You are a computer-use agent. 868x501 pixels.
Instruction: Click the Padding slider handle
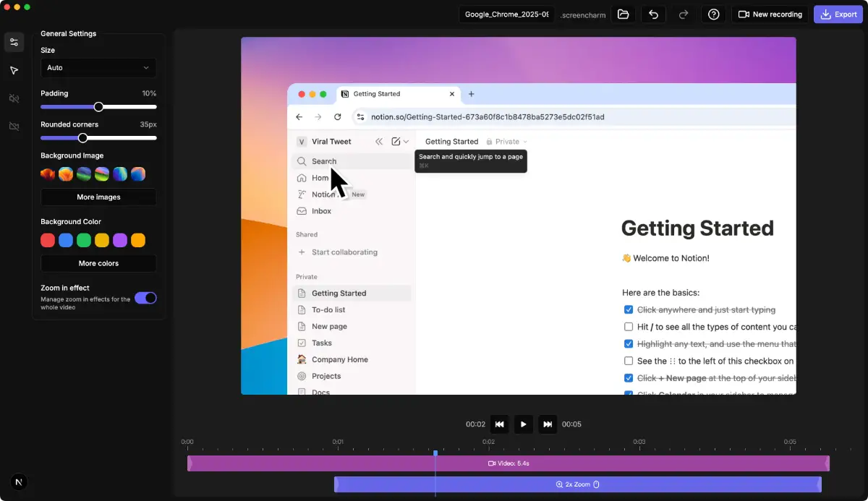99,107
